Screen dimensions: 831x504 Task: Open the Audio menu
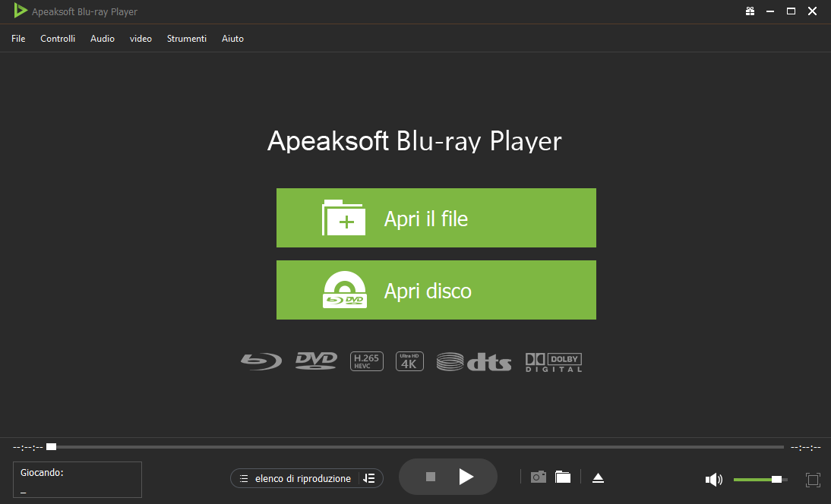103,39
